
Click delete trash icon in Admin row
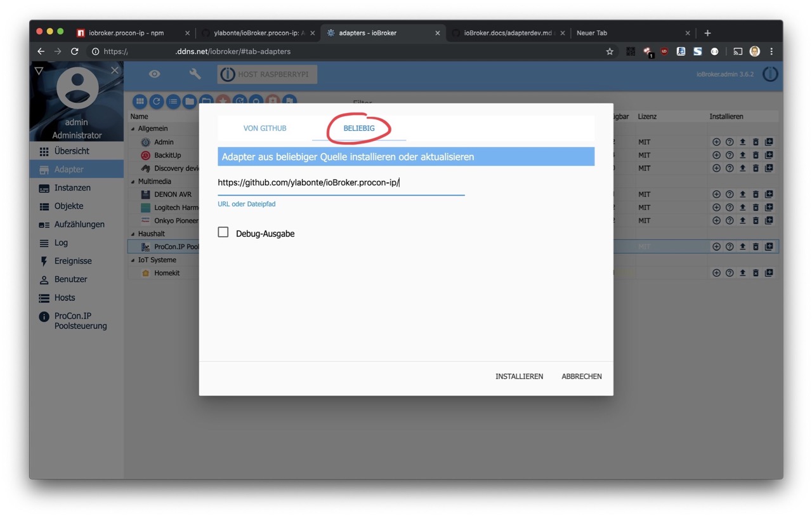(x=756, y=142)
